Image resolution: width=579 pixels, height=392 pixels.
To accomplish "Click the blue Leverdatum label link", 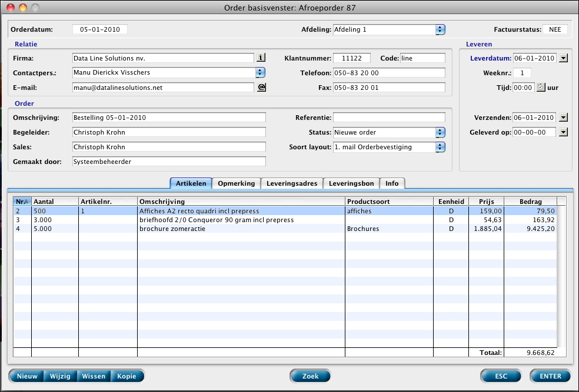I will pyautogui.click(x=490, y=58).
